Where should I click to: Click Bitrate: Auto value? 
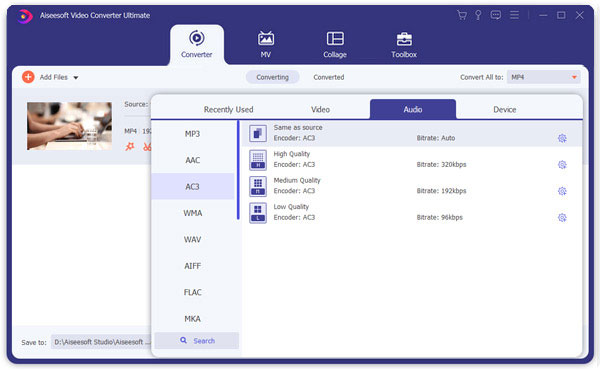436,138
